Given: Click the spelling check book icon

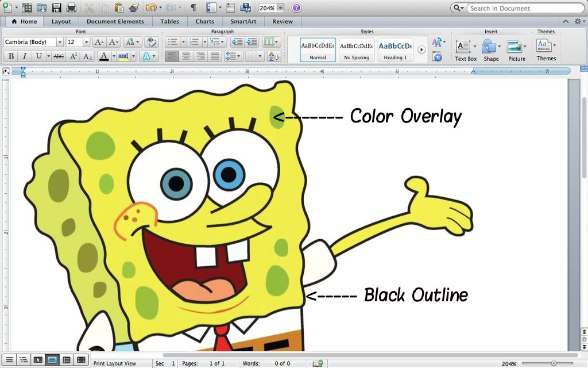Looking at the screenshot, I should (318, 363).
